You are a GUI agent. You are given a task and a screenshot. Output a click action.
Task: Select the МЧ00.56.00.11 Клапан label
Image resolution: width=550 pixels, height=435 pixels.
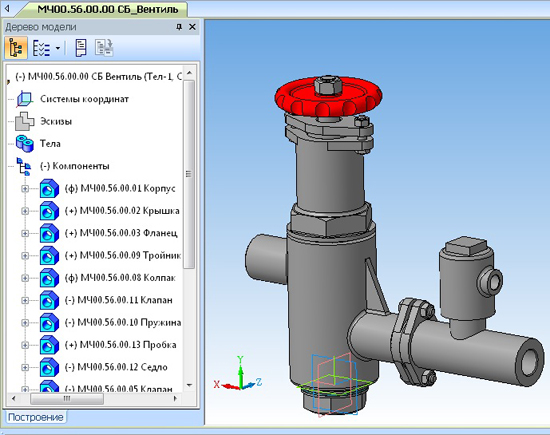tap(119, 300)
